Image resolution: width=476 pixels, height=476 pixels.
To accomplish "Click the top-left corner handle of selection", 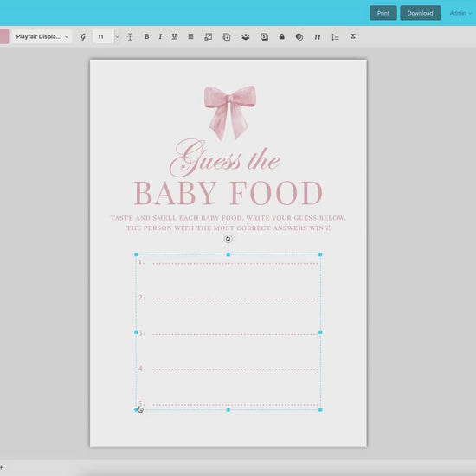I will click(x=136, y=254).
